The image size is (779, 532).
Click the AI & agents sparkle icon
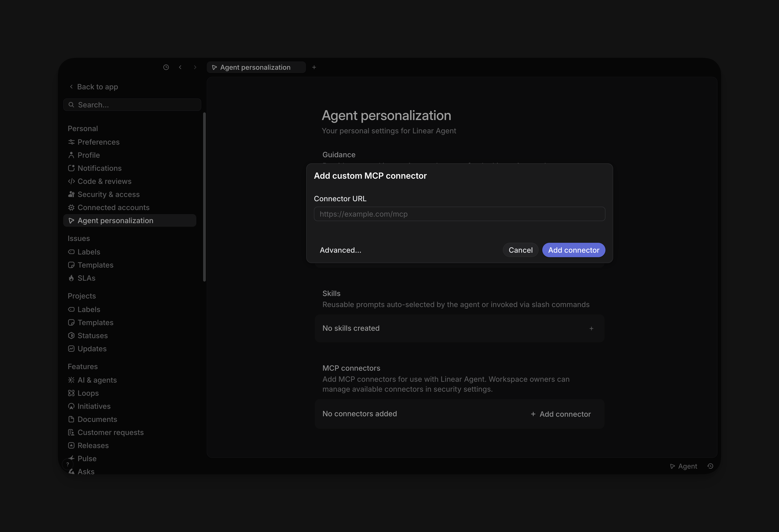click(x=71, y=380)
